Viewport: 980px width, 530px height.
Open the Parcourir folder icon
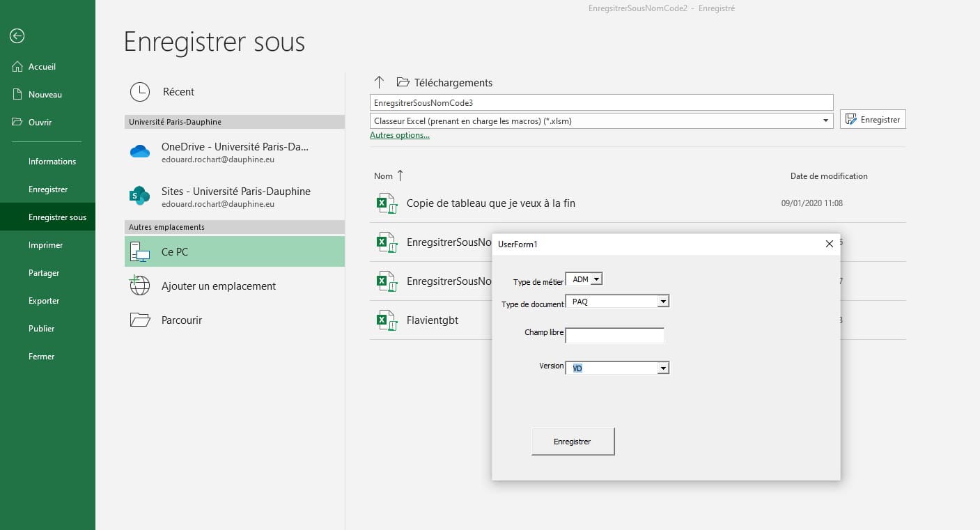click(x=140, y=320)
